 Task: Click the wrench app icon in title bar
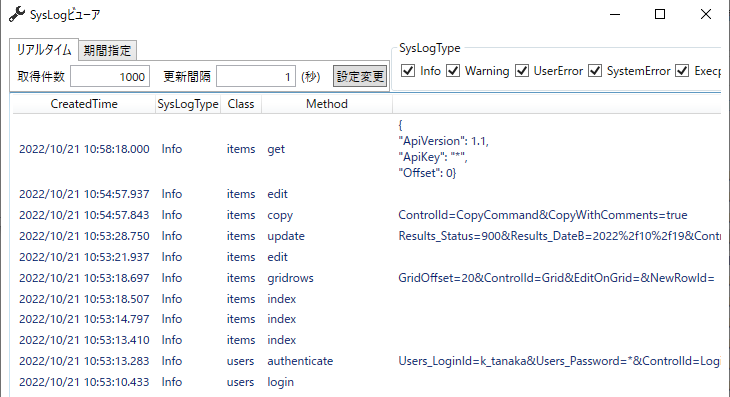click(x=17, y=14)
